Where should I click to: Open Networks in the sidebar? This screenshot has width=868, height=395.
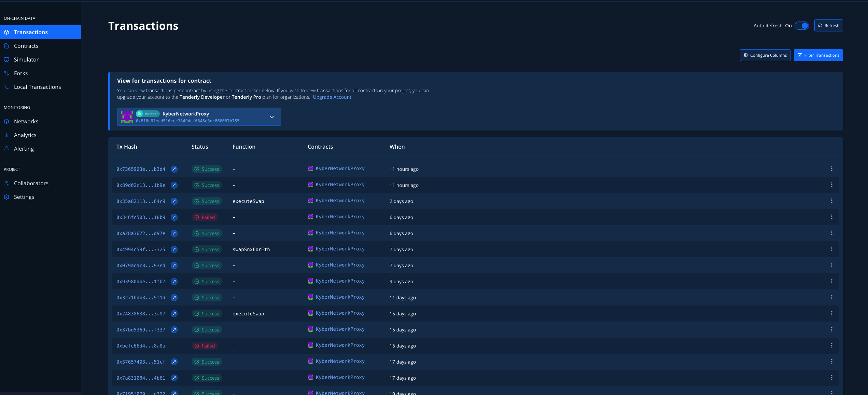40,121
